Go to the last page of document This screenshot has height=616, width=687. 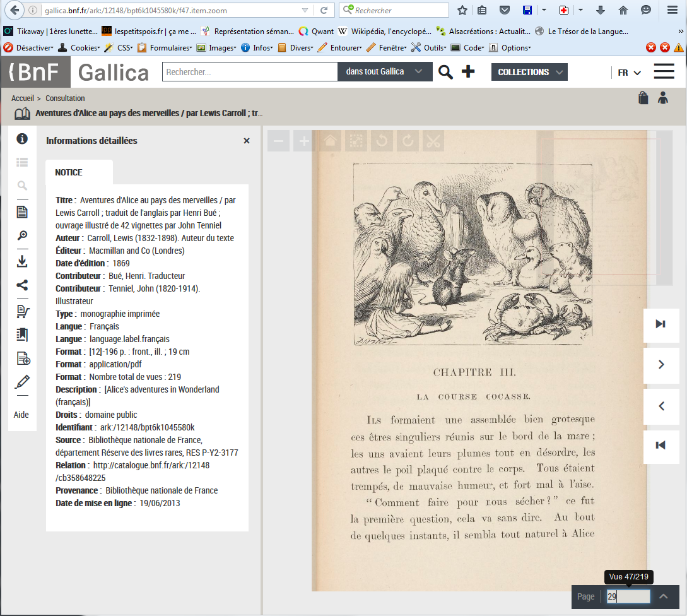pos(661,324)
